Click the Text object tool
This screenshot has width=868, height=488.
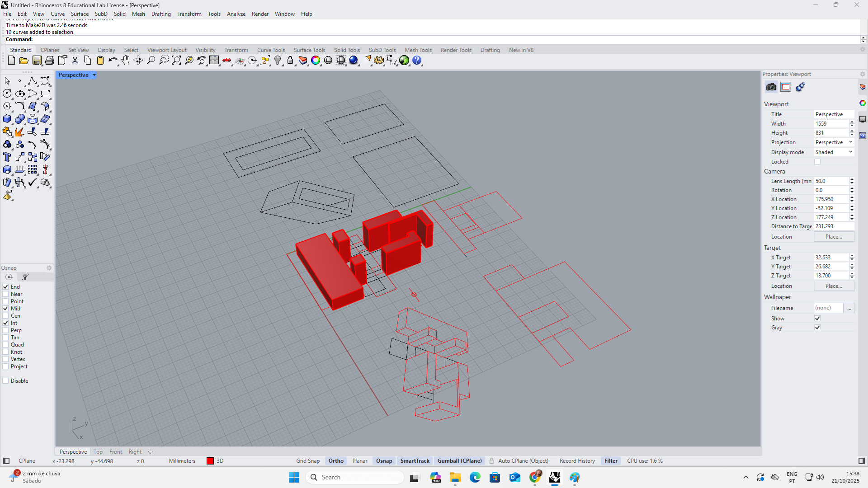point(7,157)
